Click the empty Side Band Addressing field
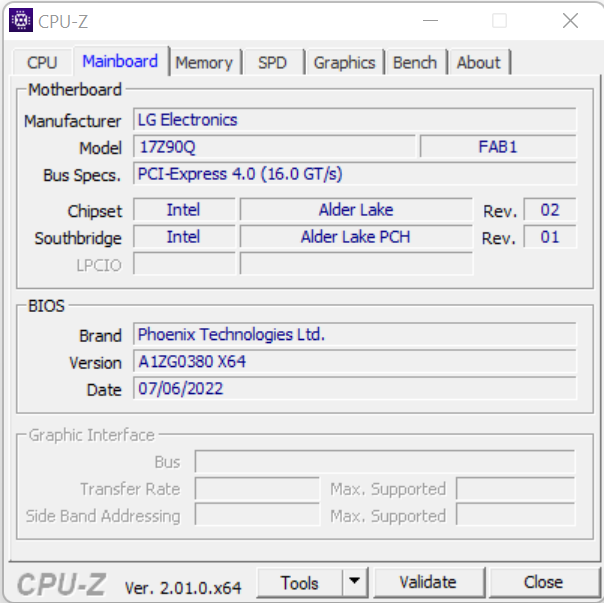Image resolution: width=604 pixels, height=603 pixels. [257, 514]
